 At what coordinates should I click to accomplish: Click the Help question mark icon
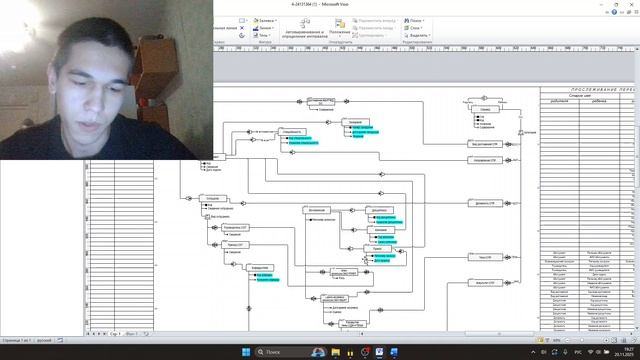pyautogui.click(x=614, y=12)
